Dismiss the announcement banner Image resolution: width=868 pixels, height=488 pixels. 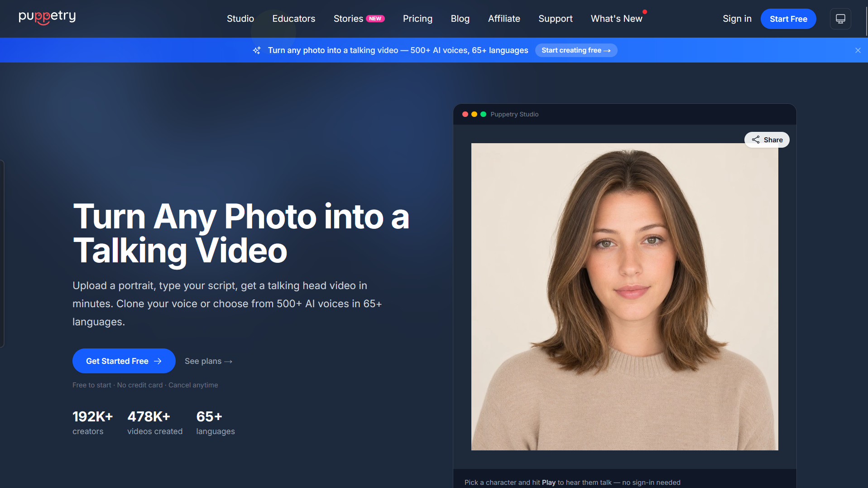[x=858, y=50]
